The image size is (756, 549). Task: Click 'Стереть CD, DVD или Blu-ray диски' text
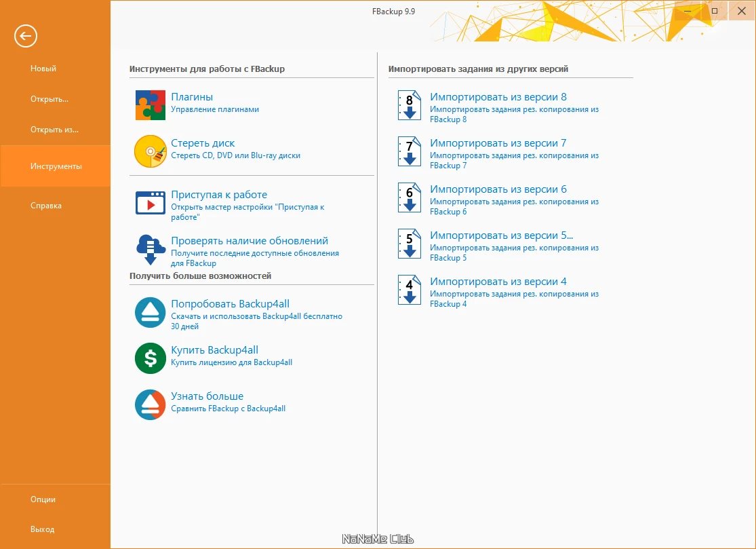coord(236,155)
